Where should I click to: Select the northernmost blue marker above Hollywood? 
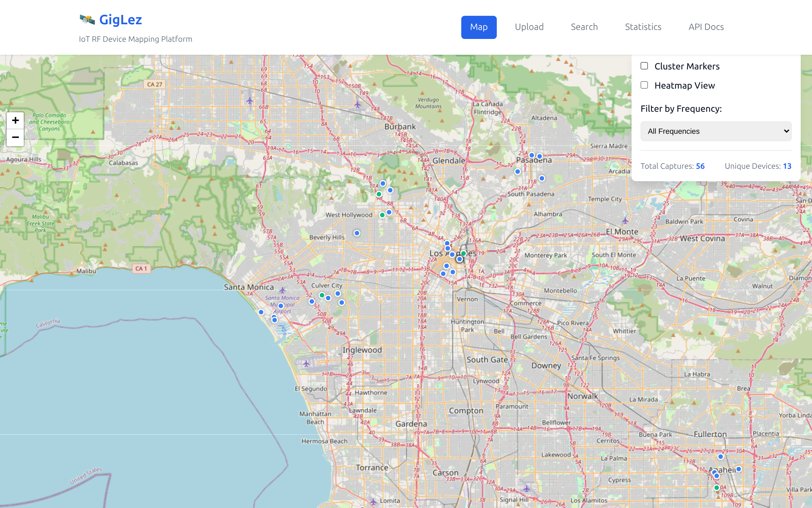383,183
